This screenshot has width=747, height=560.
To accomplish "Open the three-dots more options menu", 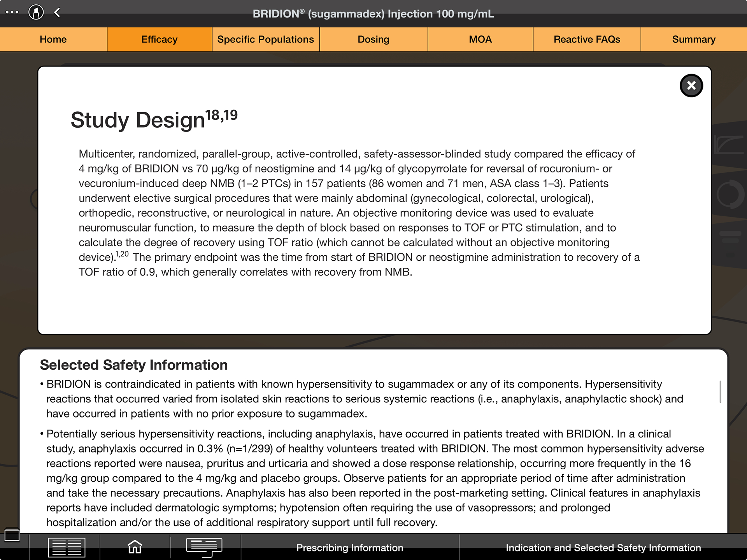I will tap(12, 12).
